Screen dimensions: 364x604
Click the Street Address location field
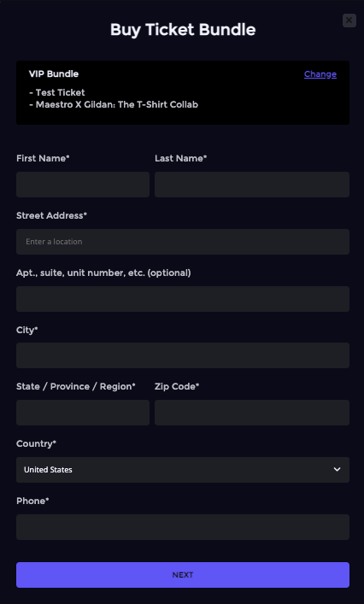coord(183,242)
